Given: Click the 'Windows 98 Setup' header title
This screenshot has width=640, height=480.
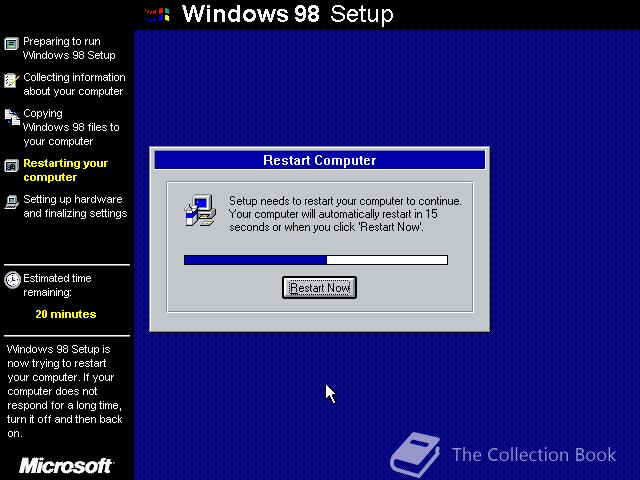Looking at the screenshot, I should (x=288, y=14).
